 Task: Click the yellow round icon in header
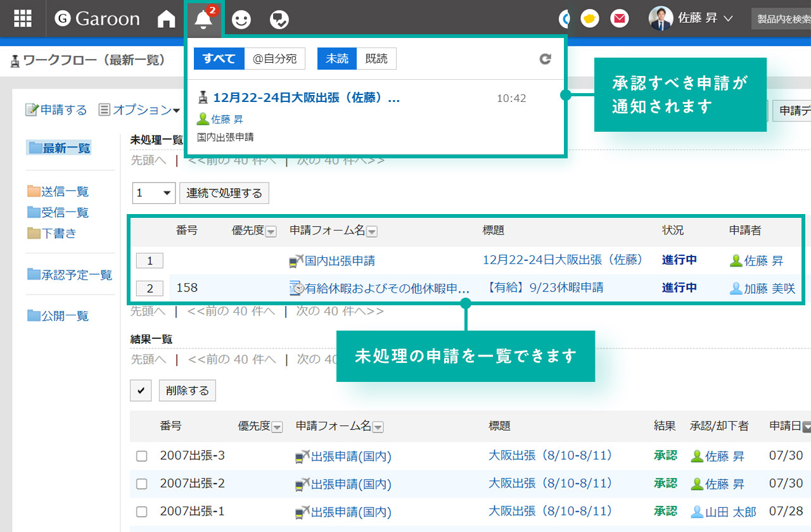tap(590, 19)
